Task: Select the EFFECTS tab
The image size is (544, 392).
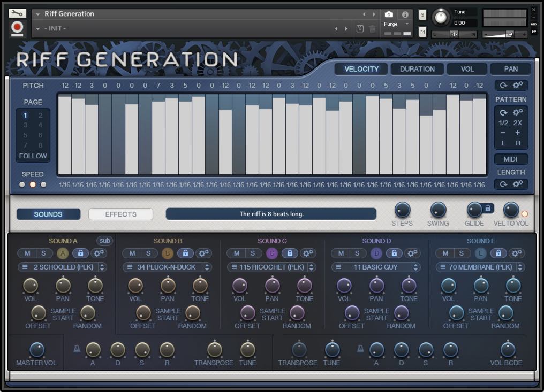Action: [120, 214]
